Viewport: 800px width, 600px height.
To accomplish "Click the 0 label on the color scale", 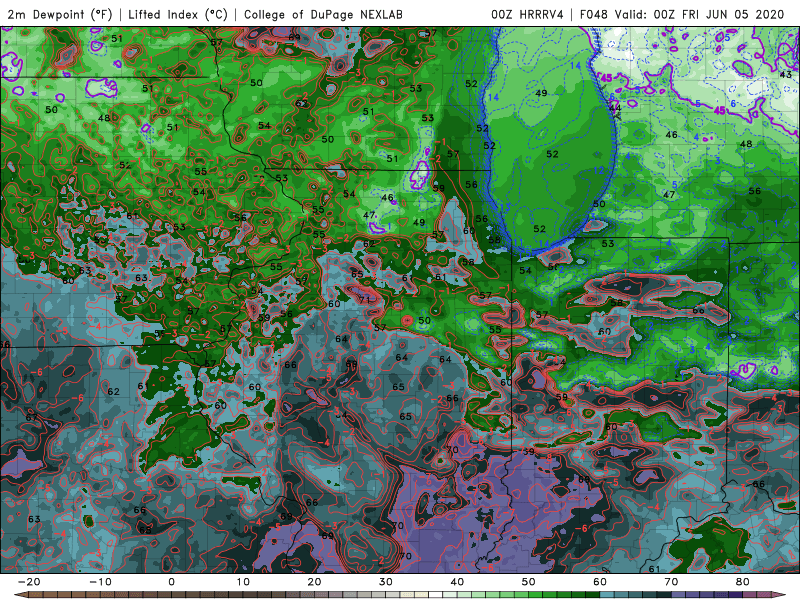I will [x=171, y=582].
